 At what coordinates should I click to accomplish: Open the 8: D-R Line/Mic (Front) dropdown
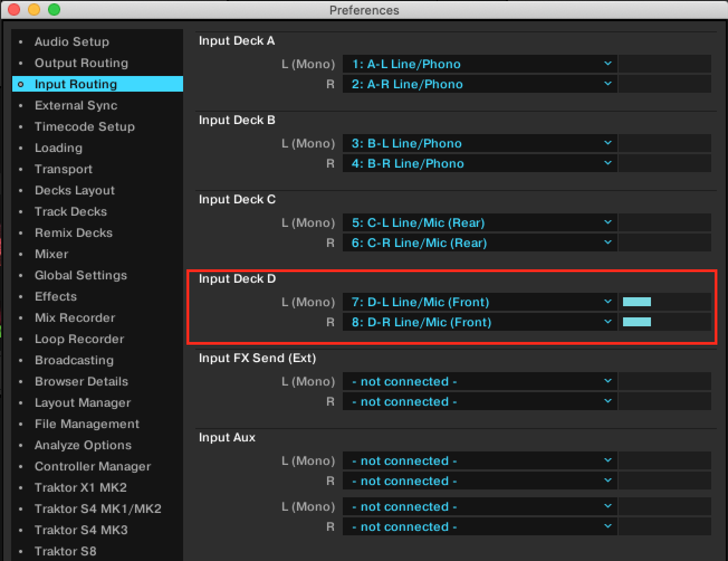pyautogui.click(x=480, y=322)
